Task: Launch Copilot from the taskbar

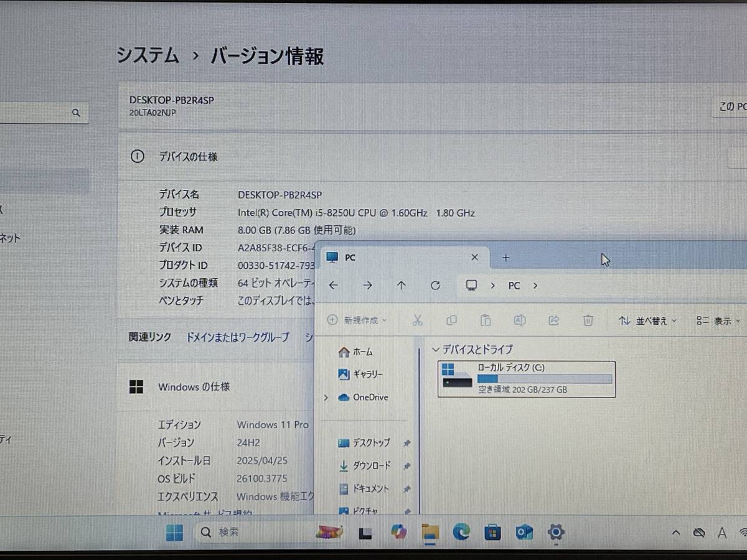Action: 398,532
